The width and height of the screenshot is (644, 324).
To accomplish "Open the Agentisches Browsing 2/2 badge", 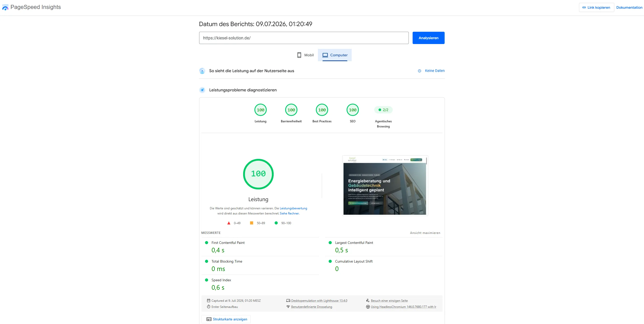I will (383, 110).
